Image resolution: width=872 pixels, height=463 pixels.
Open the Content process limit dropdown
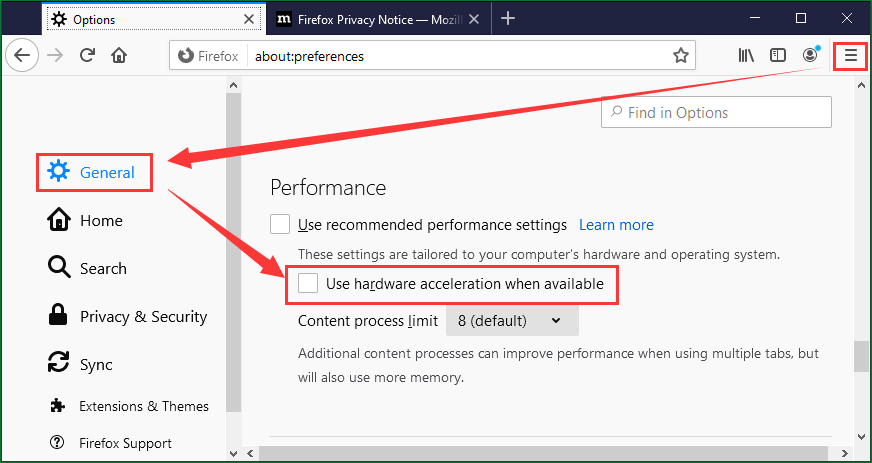coord(511,321)
